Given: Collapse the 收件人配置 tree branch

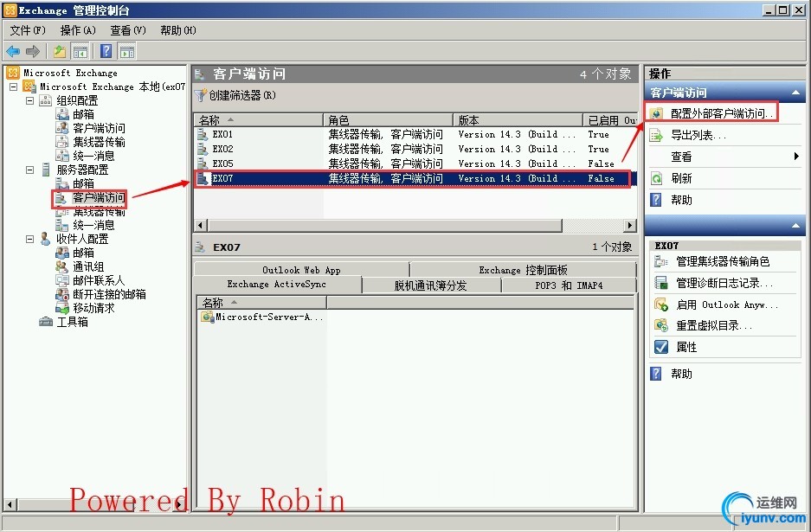Looking at the screenshot, I should pos(30,239).
